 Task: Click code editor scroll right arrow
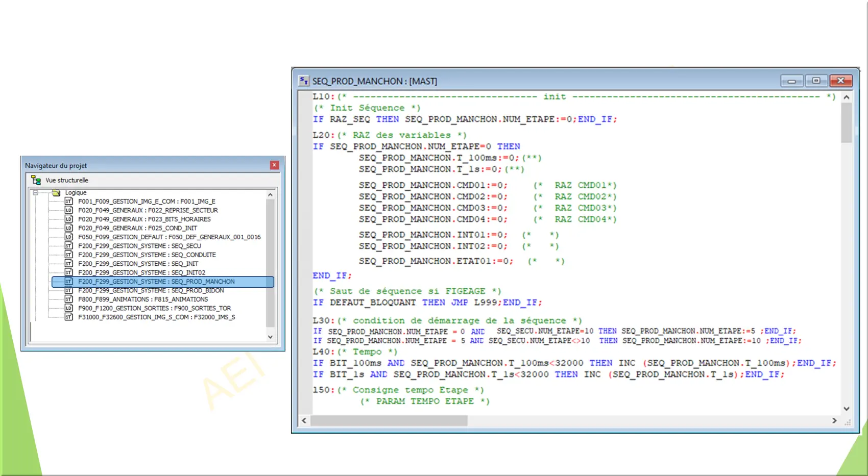coord(834,420)
